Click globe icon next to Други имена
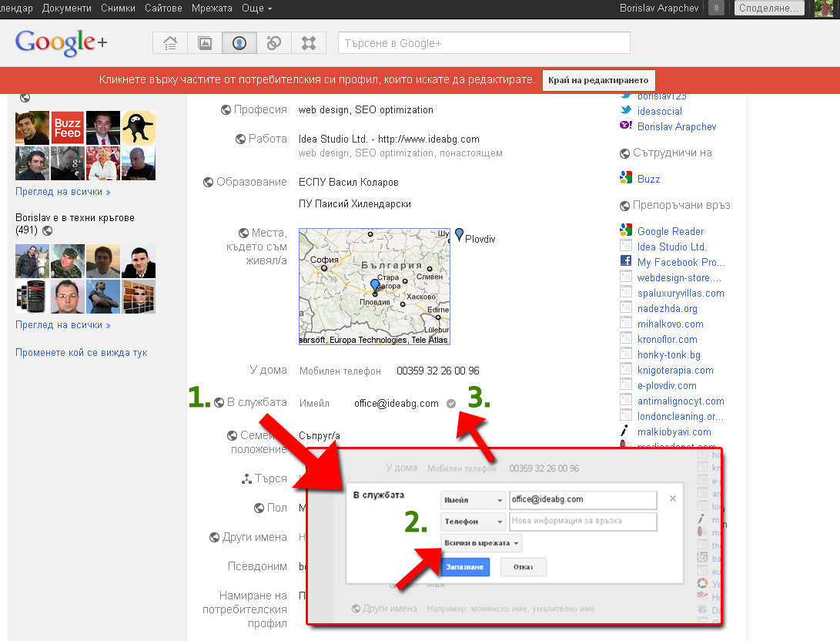 pos(214,537)
